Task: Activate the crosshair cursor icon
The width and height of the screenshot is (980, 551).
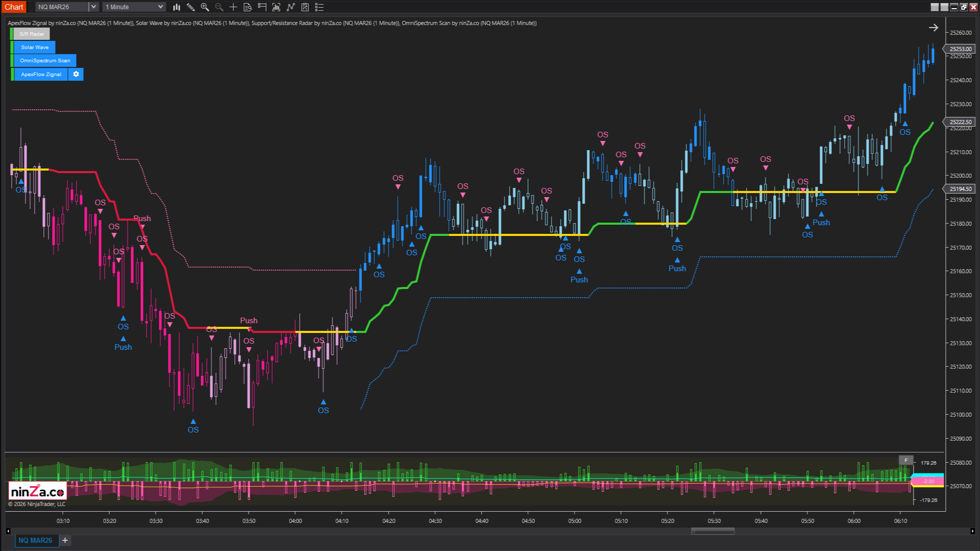Action: (x=233, y=7)
